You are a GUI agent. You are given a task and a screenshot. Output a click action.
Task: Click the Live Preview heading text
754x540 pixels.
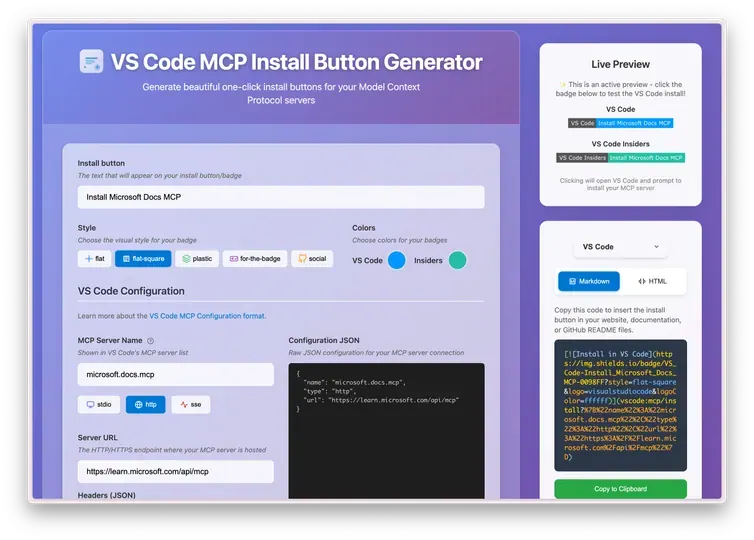click(x=620, y=64)
